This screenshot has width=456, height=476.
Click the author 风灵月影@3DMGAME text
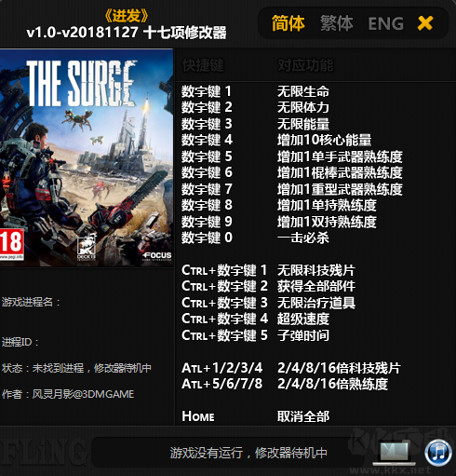(x=83, y=394)
